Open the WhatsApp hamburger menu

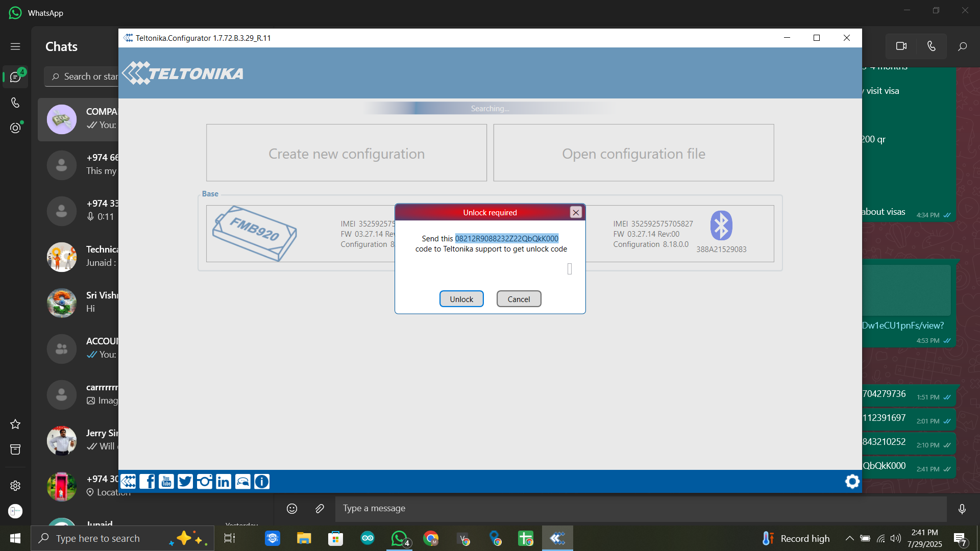pos(15,46)
